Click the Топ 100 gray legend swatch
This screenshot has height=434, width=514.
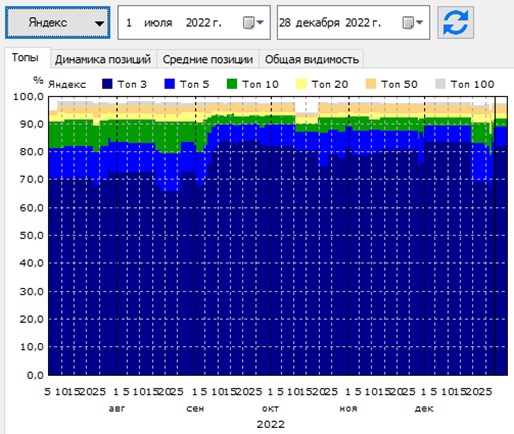point(440,84)
